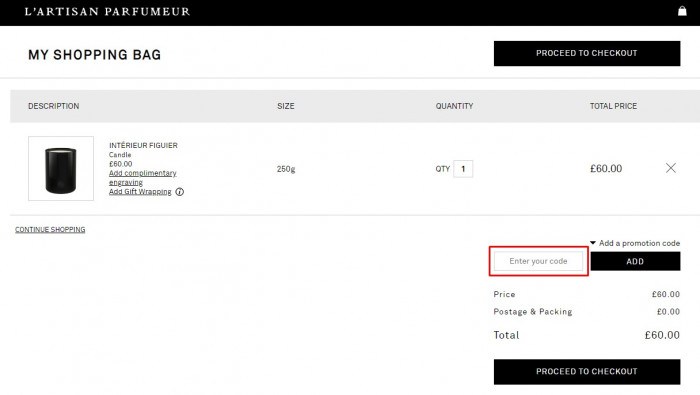This screenshot has width=700, height=395.
Task: Select the £0.00 postage value
Action: point(668,312)
